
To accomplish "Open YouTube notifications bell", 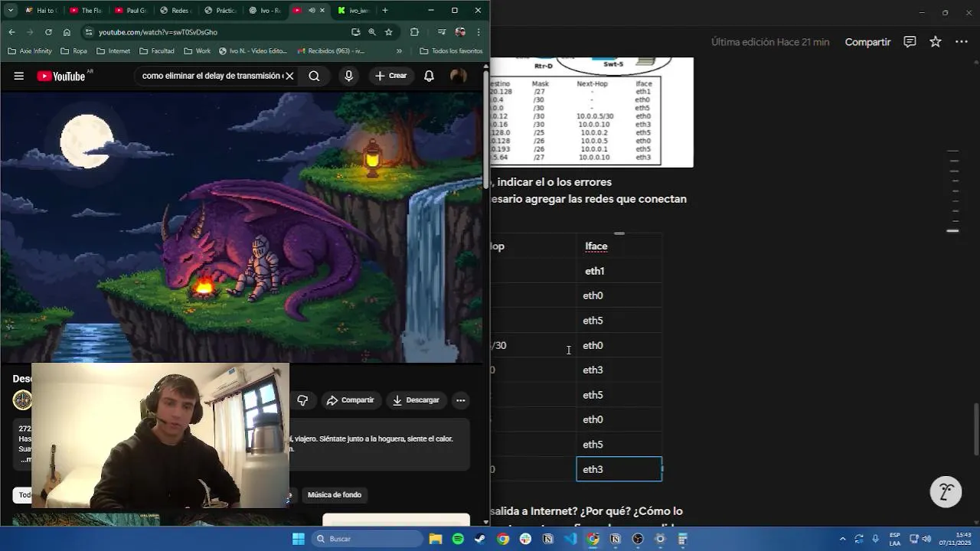I will click(x=429, y=76).
